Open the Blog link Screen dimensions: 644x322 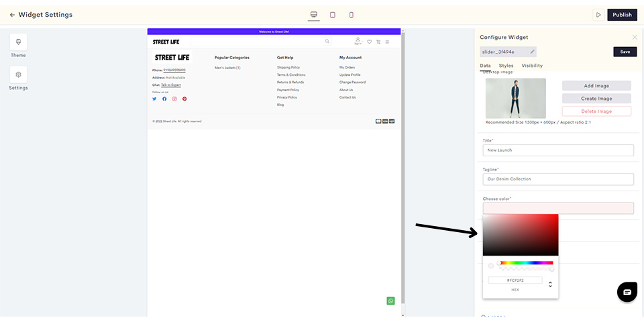(x=280, y=105)
